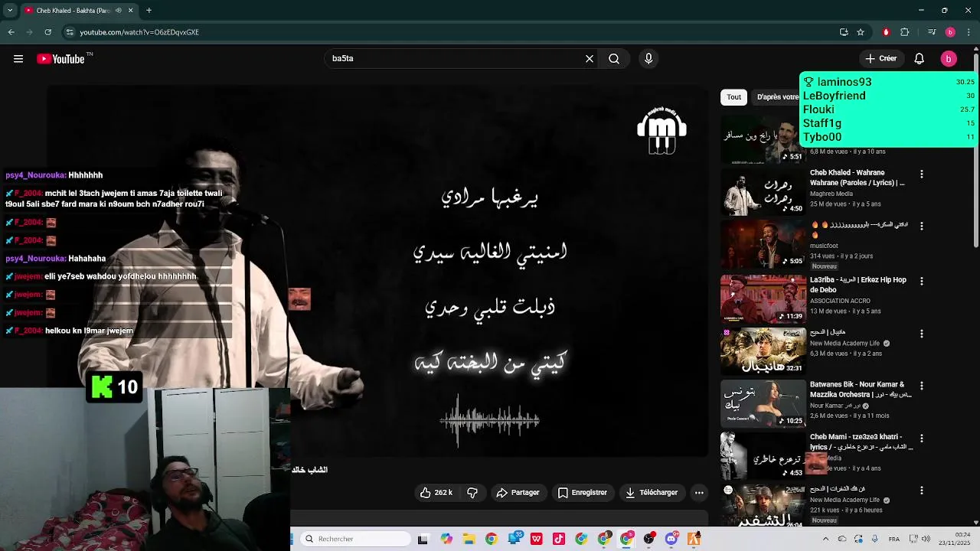Screen dimensions: 980x551
Task: Open the Batwanes Bik thumbnail
Action: (763, 404)
